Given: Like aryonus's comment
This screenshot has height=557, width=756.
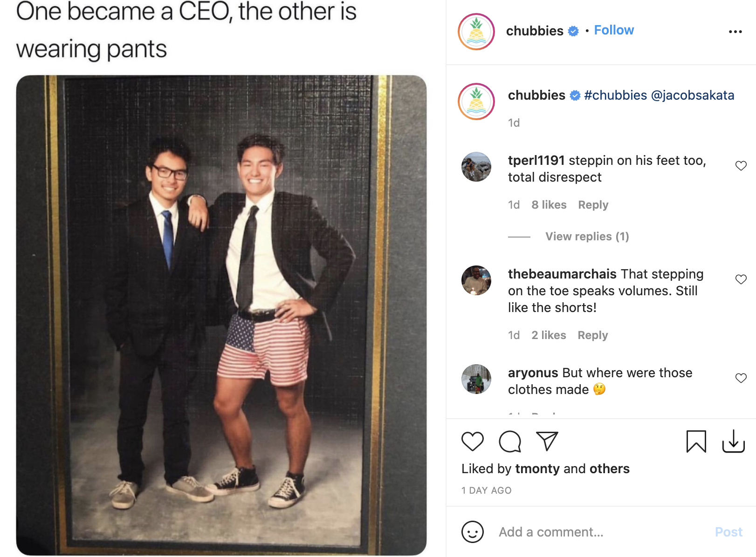Looking at the screenshot, I should coord(741,378).
